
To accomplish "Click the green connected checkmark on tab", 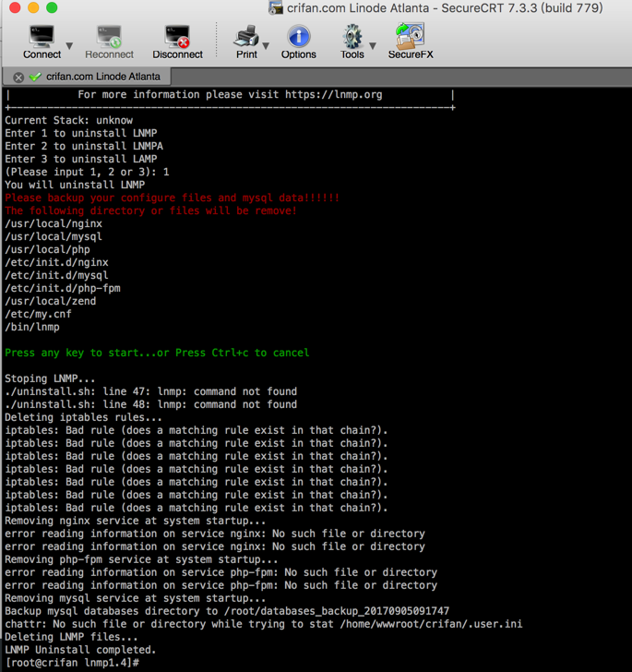I will 35,77.
